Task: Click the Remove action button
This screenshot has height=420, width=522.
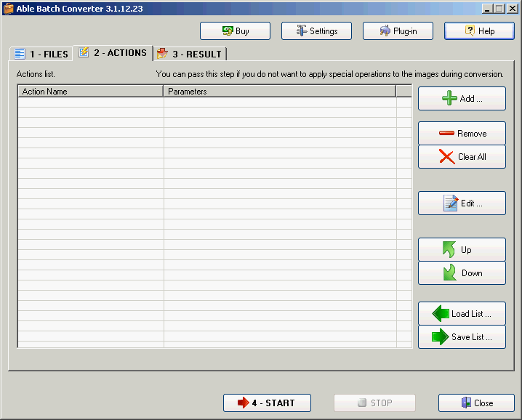Action: click(x=462, y=133)
